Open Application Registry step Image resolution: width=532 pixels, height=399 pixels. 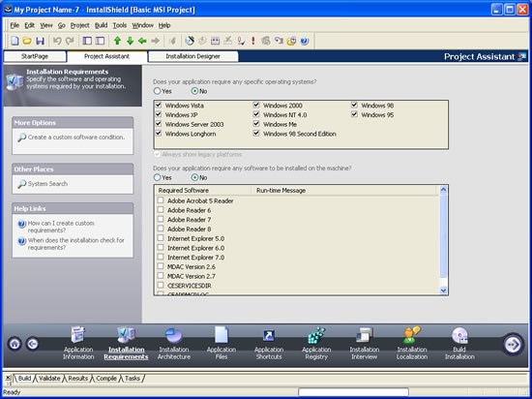point(316,343)
